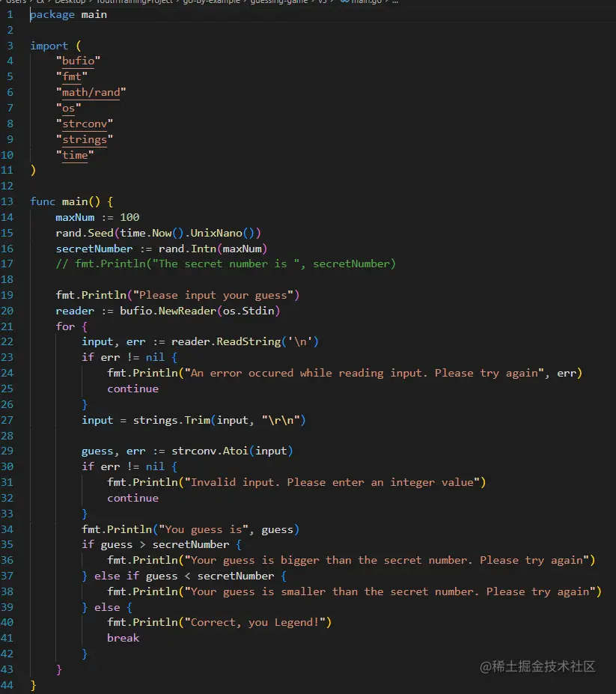Click the closing import parenthesis on line 11

coord(33,171)
